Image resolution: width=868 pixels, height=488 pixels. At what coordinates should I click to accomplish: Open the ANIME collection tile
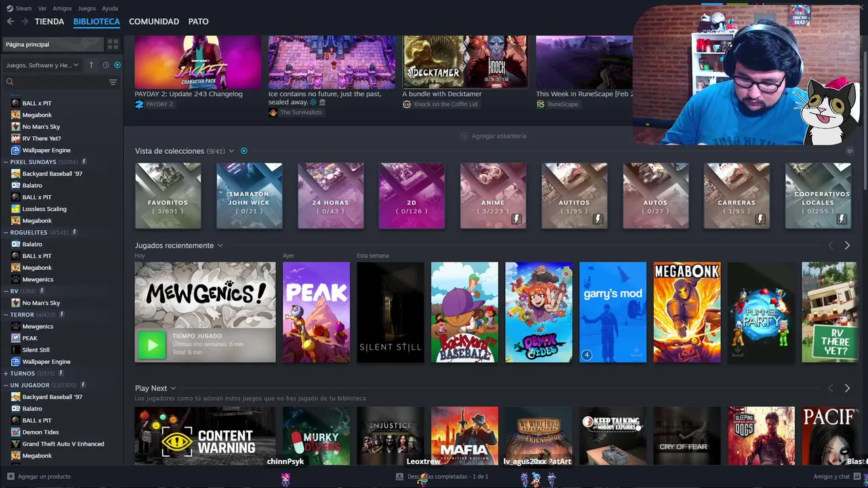pyautogui.click(x=493, y=196)
